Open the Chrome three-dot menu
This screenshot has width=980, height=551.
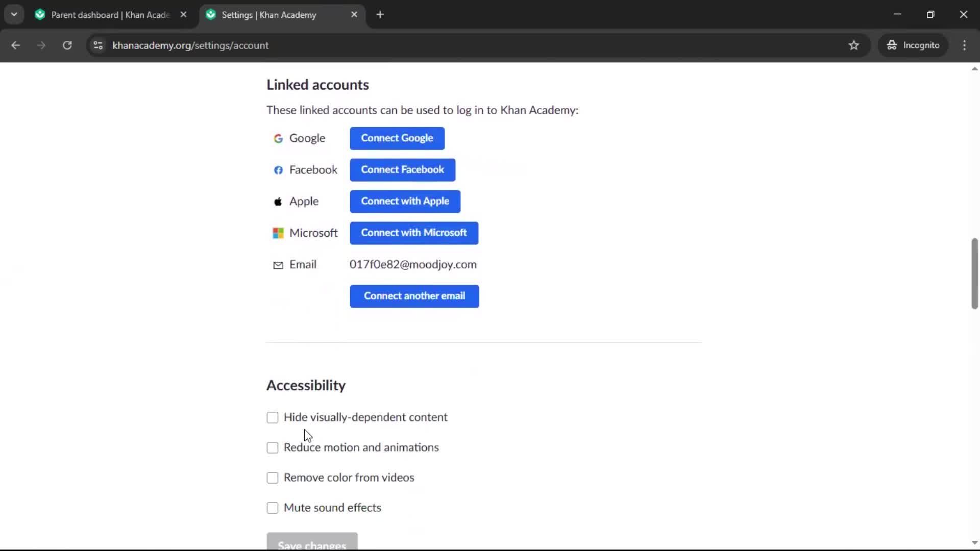(964, 45)
